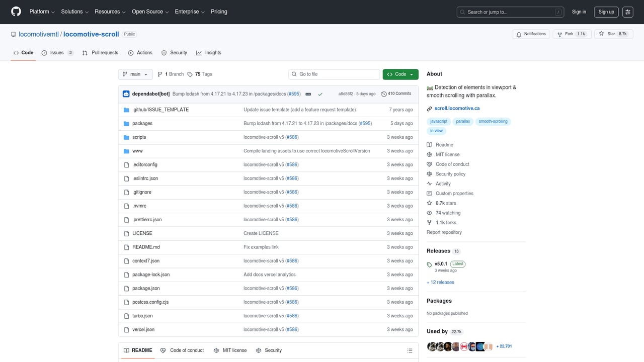Open the 75 Tags link

[x=200, y=74]
